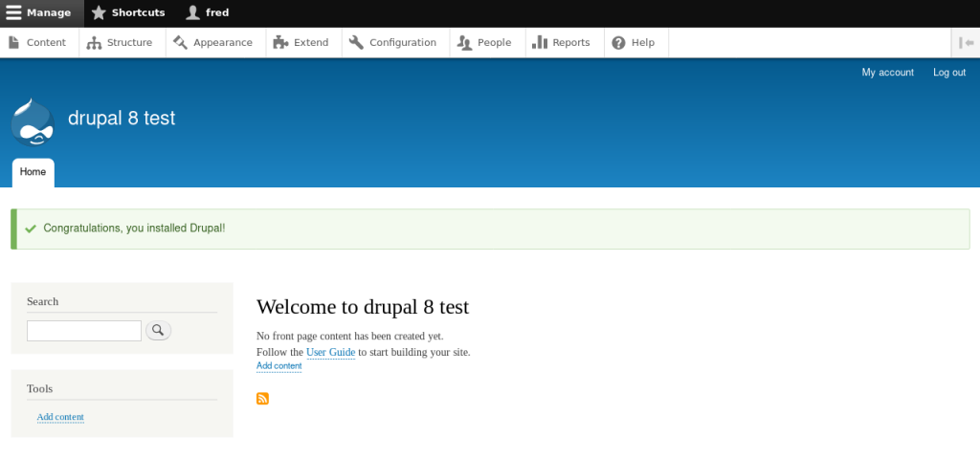Click Add content in Tools block
The height and width of the screenshot is (459, 980).
[60, 417]
